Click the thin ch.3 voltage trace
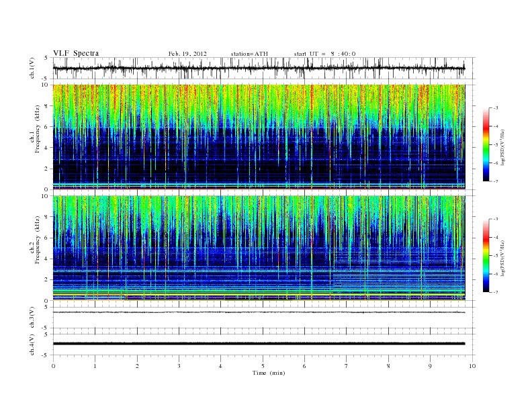532x411 pixels. [259, 312]
